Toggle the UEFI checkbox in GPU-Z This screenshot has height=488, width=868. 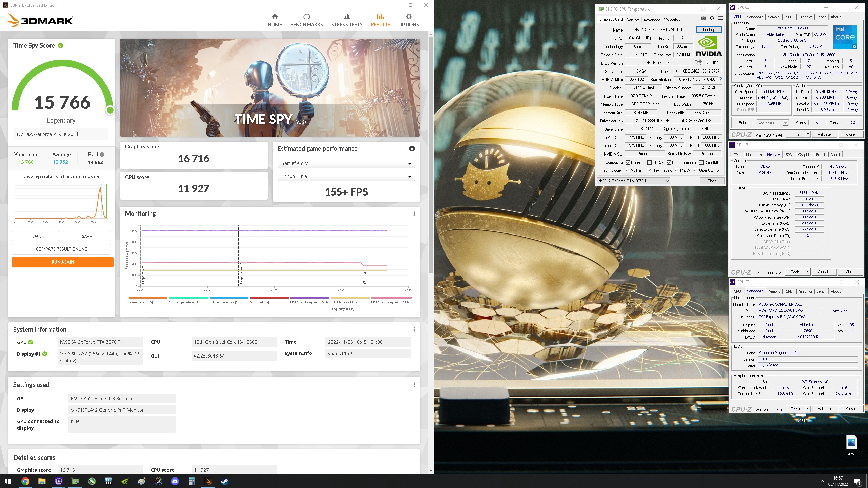coord(708,63)
